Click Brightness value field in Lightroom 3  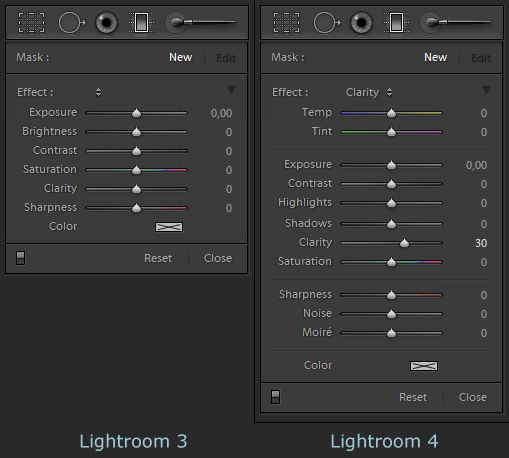(229, 132)
